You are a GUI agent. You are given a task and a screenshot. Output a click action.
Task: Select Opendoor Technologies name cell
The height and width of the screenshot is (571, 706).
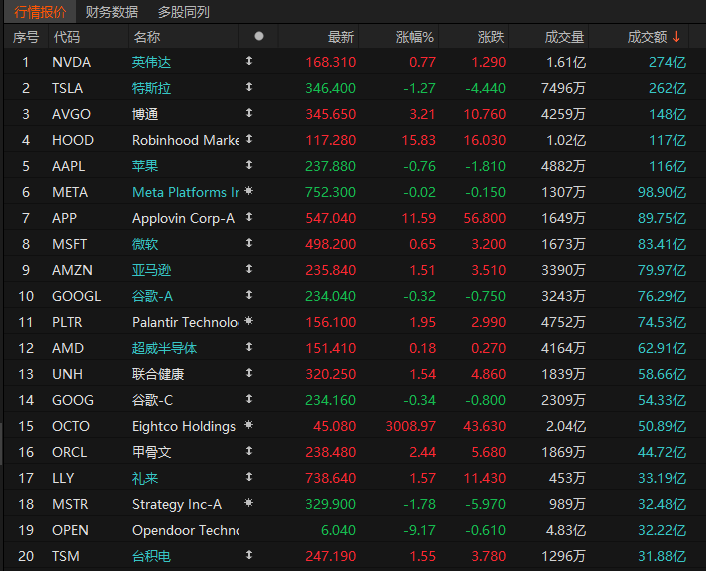point(186,530)
